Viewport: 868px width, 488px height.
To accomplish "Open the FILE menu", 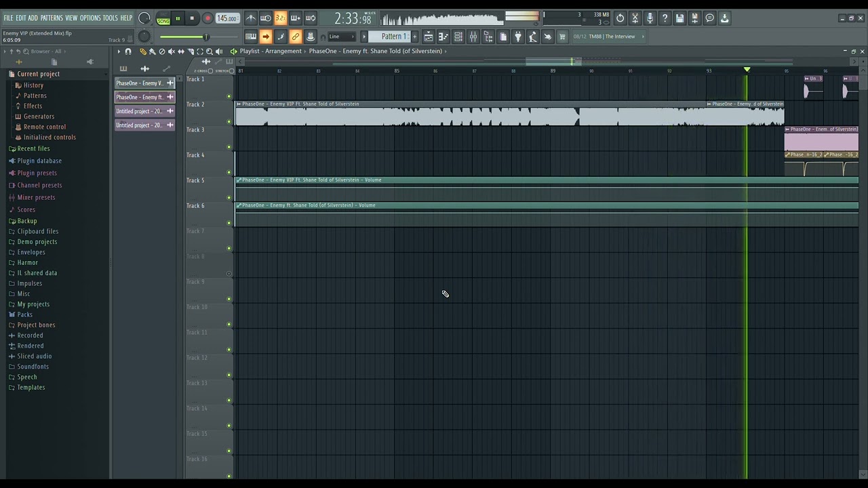I will [x=8, y=18].
